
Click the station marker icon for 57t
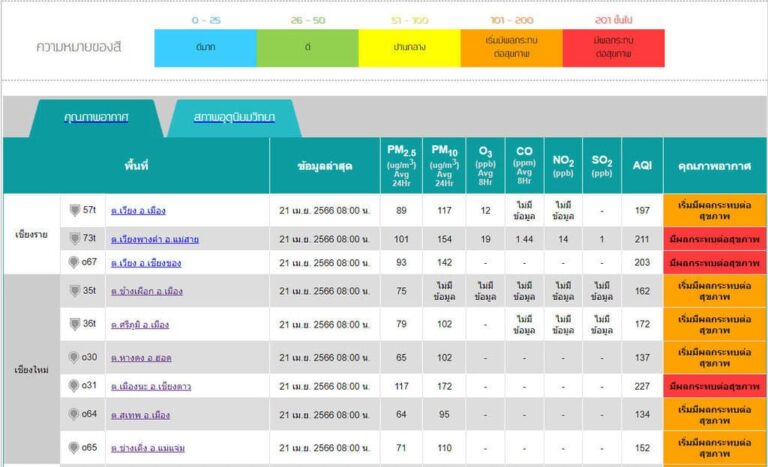74,210
